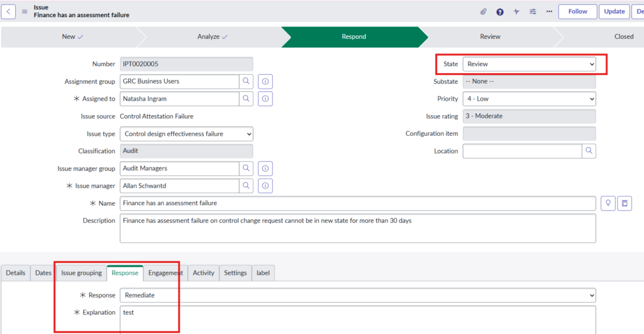Click lightbulb suggestion icon beside Name field
This screenshot has width=644, height=334.
point(608,203)
